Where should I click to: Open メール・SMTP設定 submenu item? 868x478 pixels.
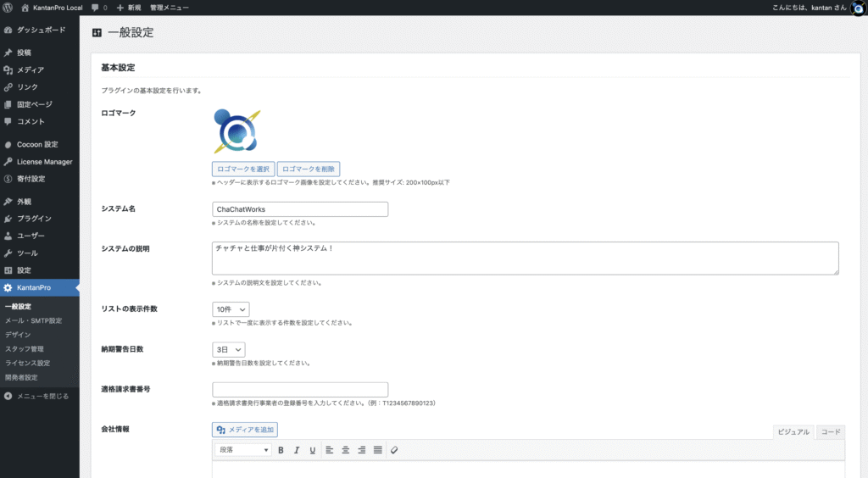[34, 321]
